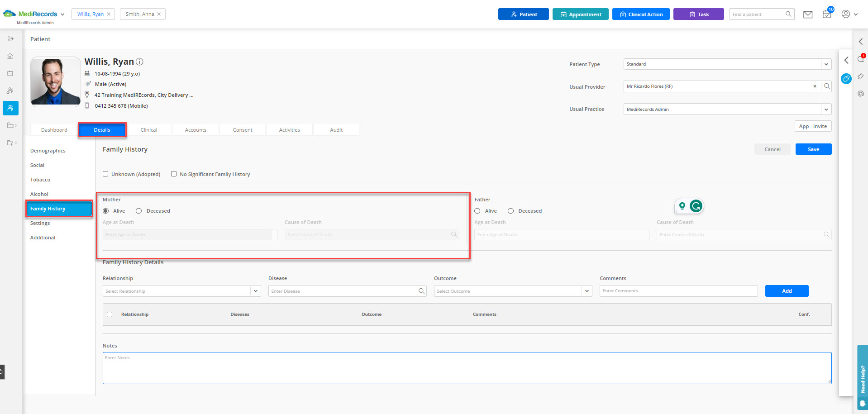Switch to the Details tab
868x414 pixels.
pyautogui.click(x=102, y=130)
